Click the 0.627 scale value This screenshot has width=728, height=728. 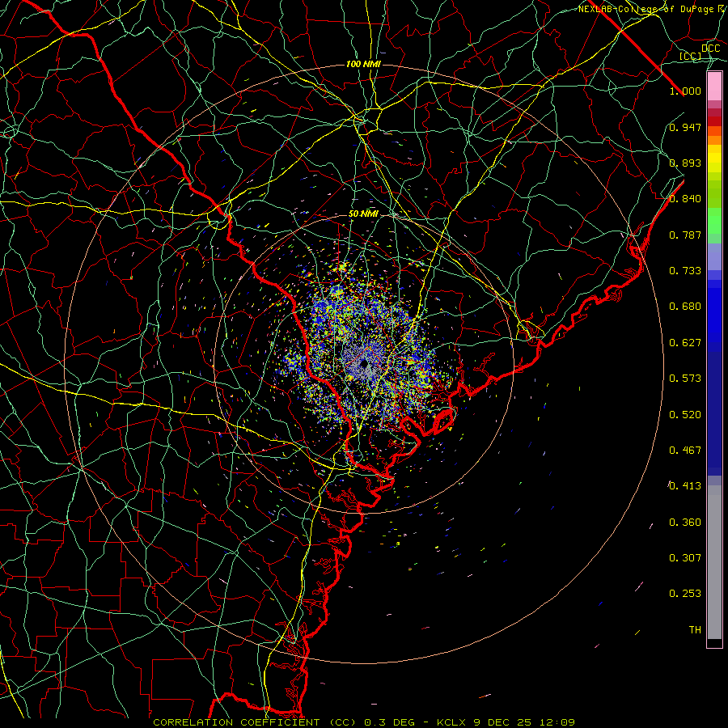click(685, 343)
